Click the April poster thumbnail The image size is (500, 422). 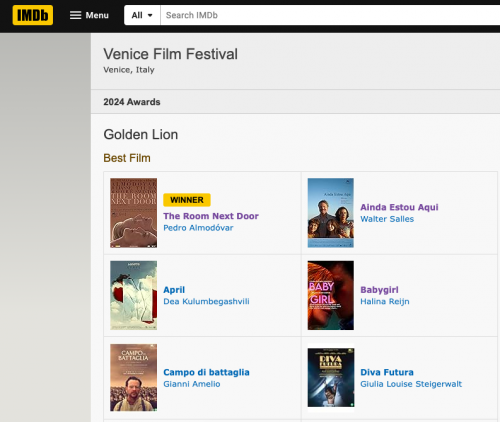134,295
